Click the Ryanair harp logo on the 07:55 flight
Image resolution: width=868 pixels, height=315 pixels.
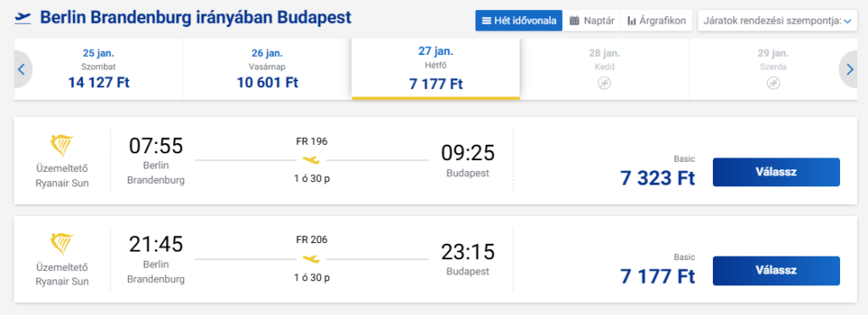62,146
